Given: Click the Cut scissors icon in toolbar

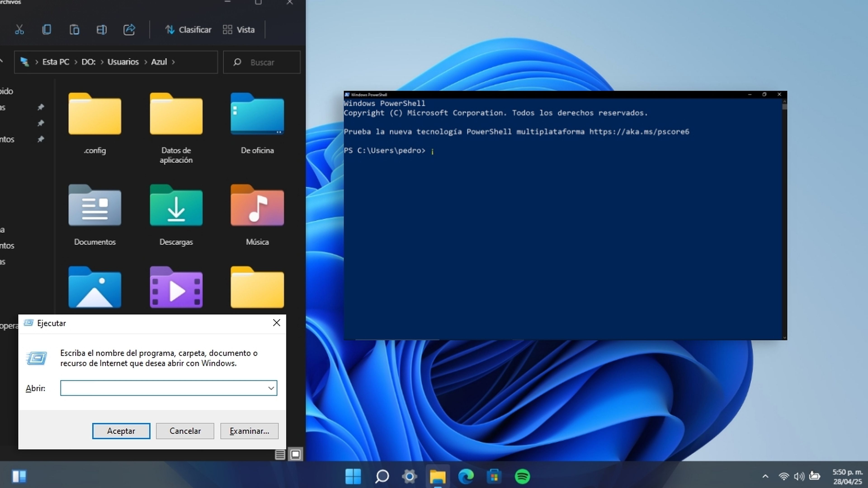Looking at the screenshot, I should pyautogui.click(x=19, y=30).
